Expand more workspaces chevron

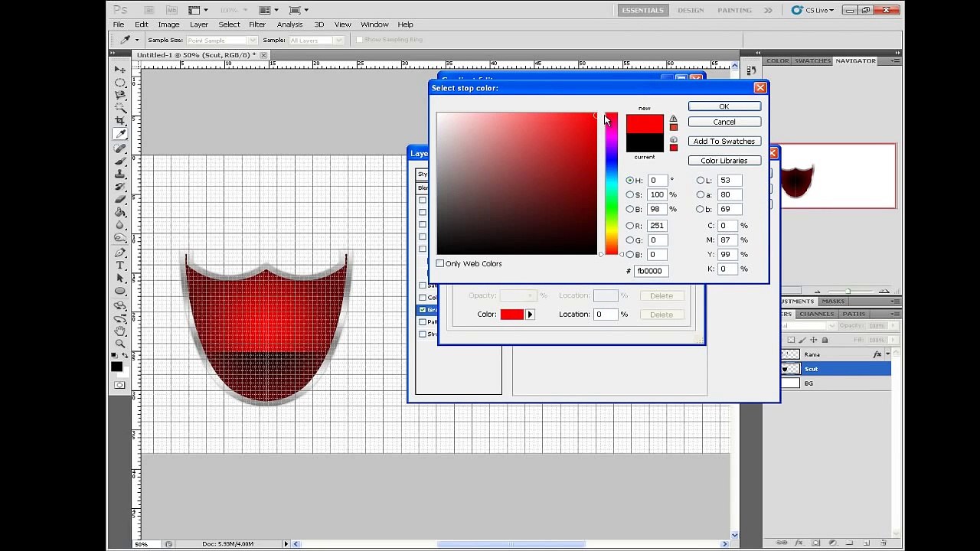768,10
